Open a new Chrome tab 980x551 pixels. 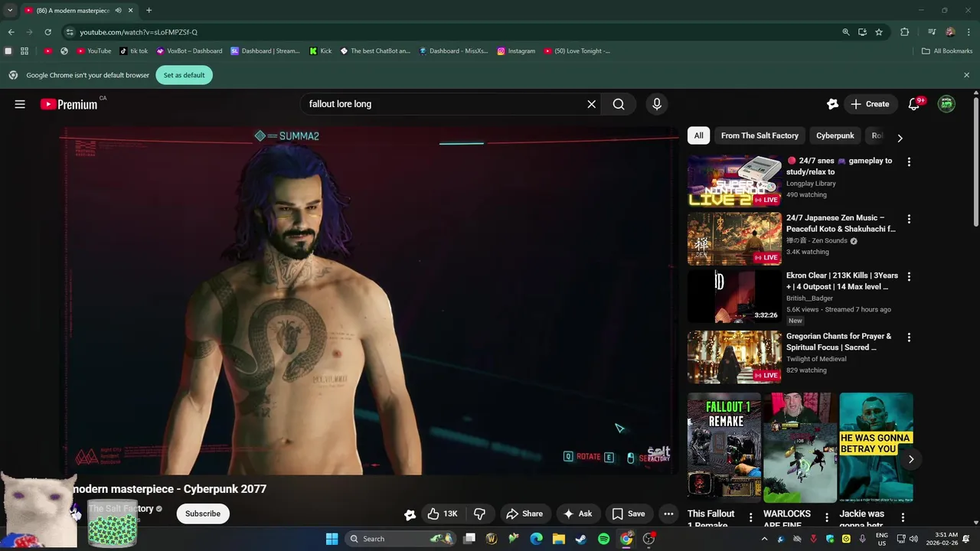(149, 11)
